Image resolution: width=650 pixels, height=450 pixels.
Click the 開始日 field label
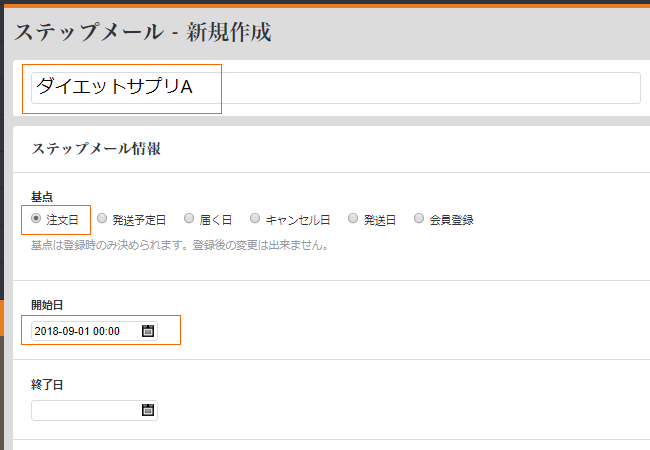coord(47,305)
